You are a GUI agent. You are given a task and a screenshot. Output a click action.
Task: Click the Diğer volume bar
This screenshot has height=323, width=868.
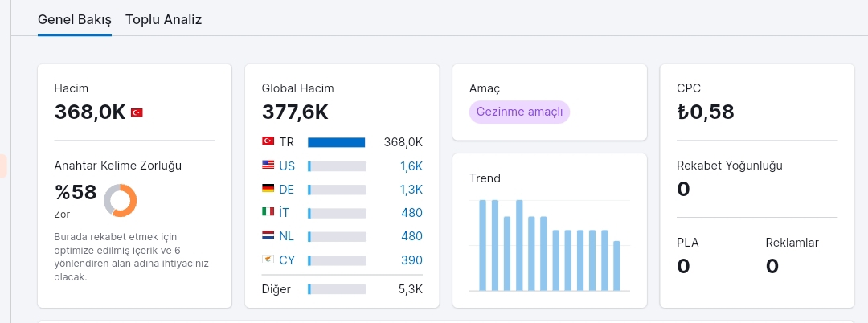coord(337,289)
